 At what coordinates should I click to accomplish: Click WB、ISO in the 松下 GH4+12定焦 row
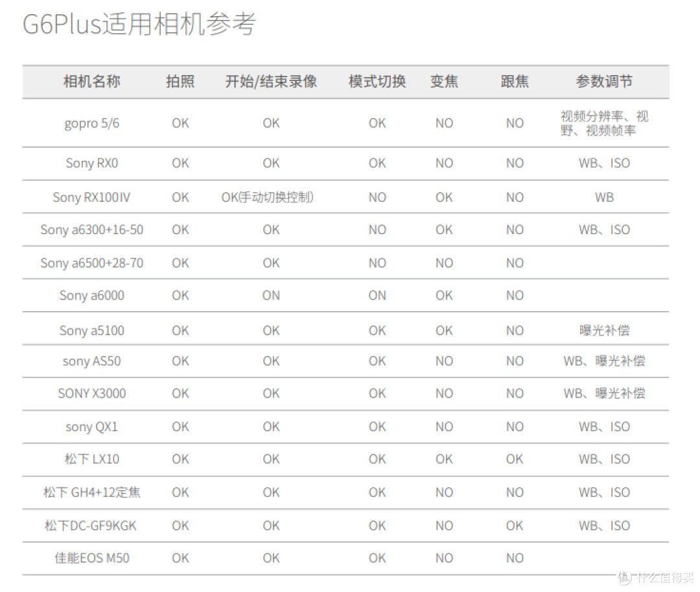[604, 492]
